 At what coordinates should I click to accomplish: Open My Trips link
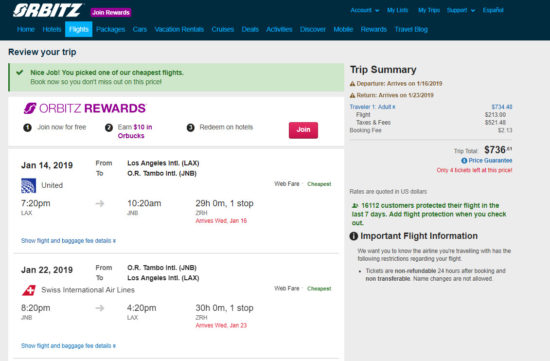click(x=429, y=10)
